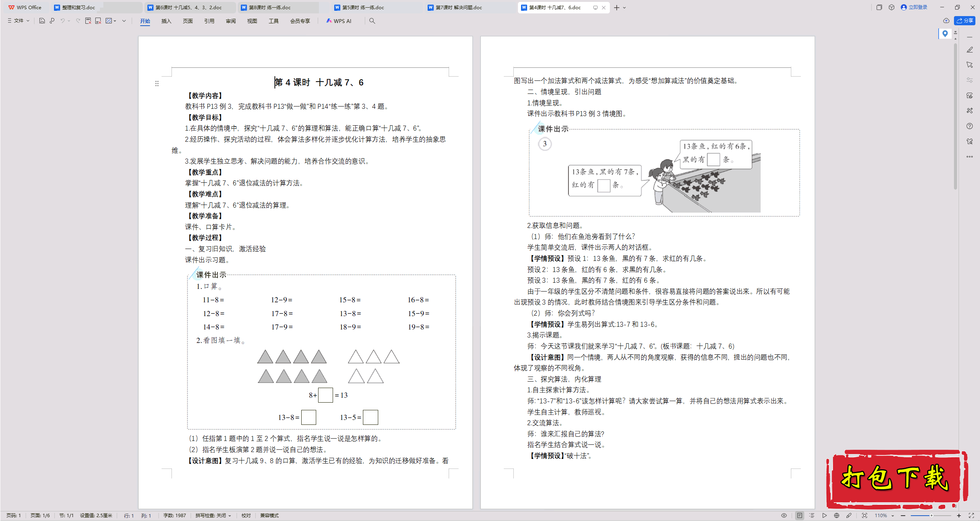Click the 分享 share button
This screenshot has height=521, width=980.
click(x=965, y=21)
